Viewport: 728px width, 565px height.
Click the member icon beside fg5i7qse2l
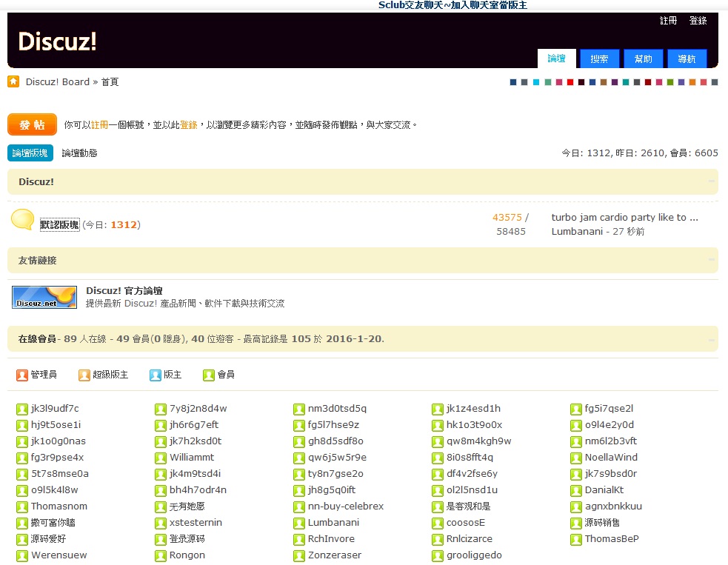point(576,409)
